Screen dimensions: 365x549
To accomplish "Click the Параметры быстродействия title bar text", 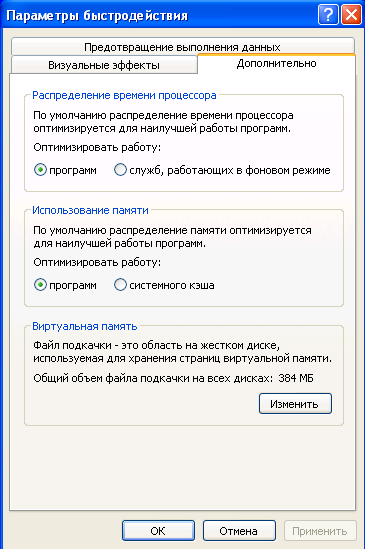I will (97, 16).
